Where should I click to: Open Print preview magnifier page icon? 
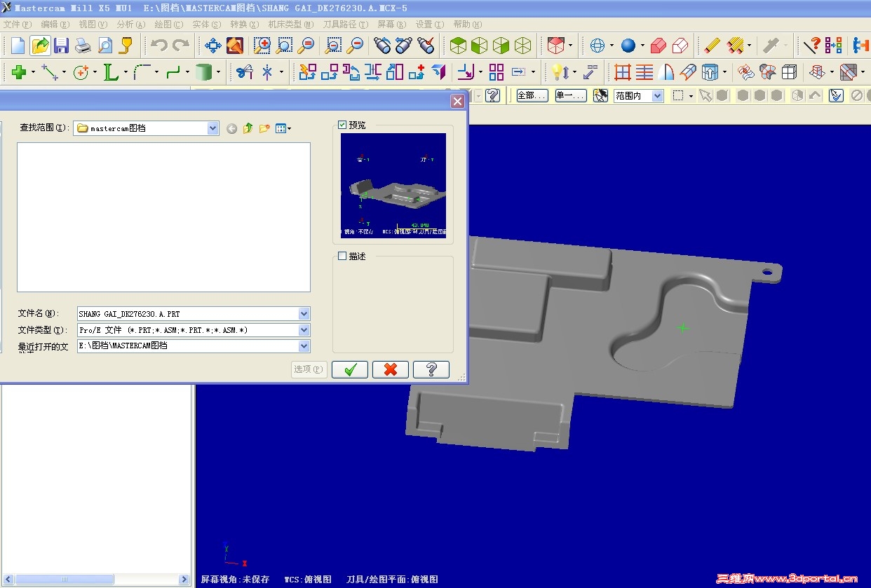pos(105,46)
